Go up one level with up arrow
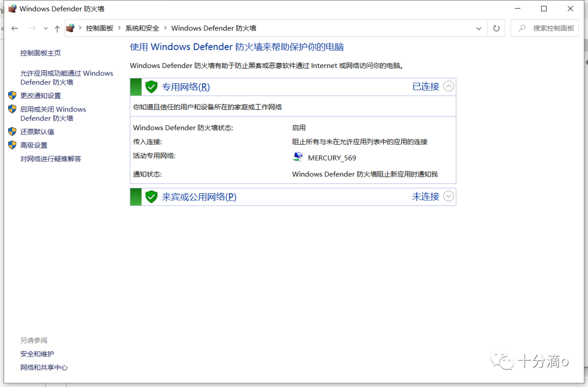 (x=57, y=28)
